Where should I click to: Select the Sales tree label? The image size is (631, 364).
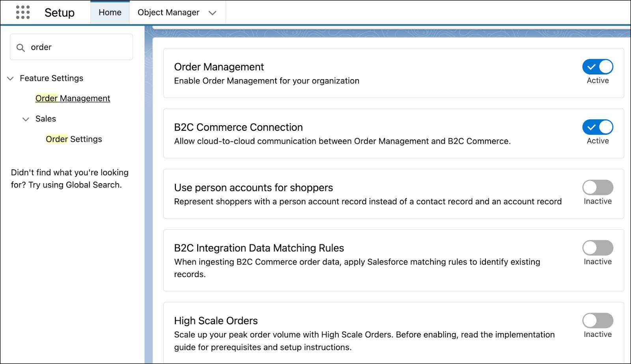pyautogui.click(x=46, y=119)
